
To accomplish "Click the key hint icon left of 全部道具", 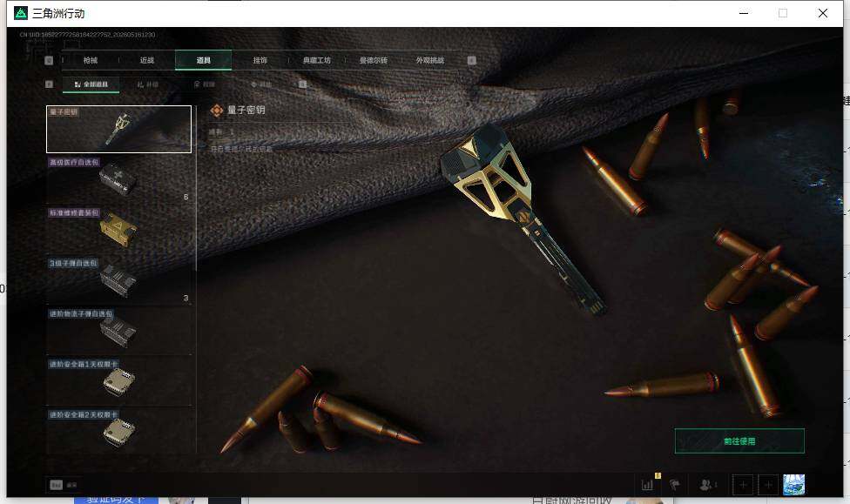I will click(49, 84).
